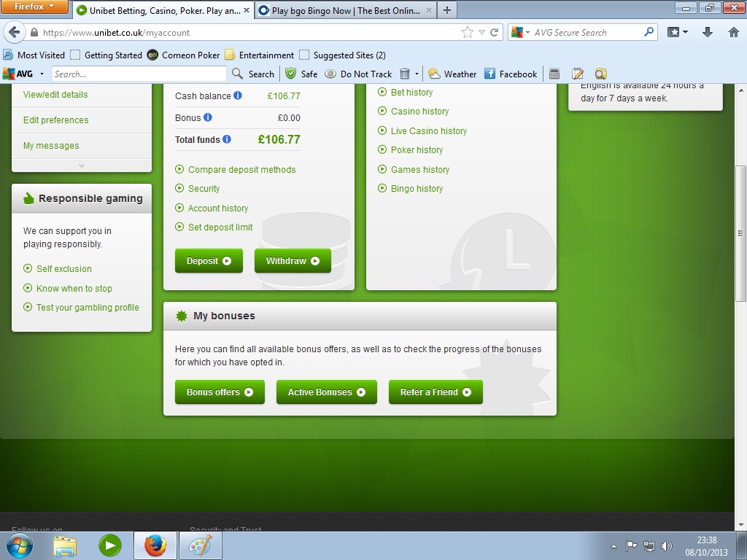Image resolution: width=747 pixels, height=560 pixels.
Task: Click the Bonus info icon
Action: tap(208, 117)
